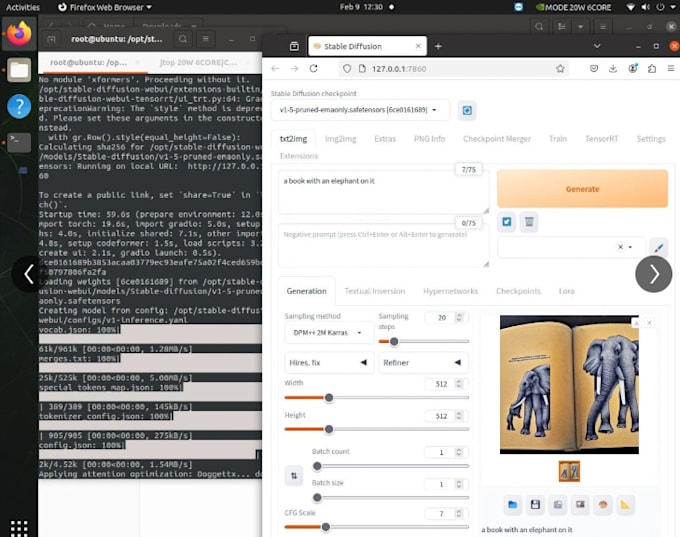This screenshot has height=537, width=680.
Task: Open the Extras tab
Action: pos(385,139)
